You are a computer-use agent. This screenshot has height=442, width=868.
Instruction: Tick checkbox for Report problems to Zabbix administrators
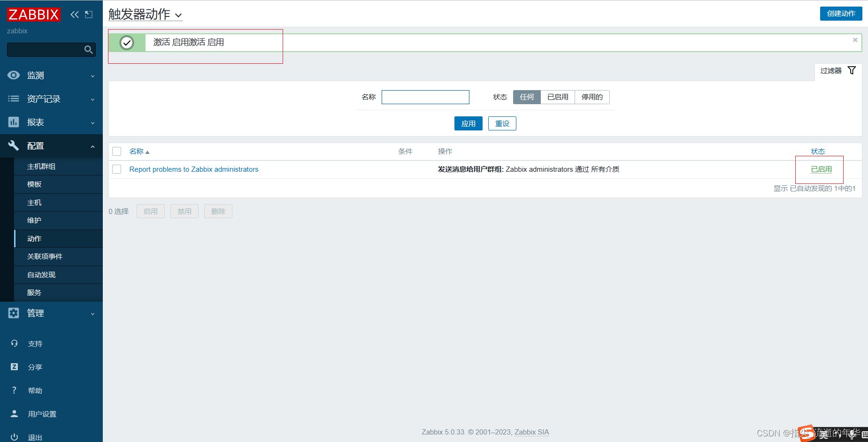pyautogui.click(x=117, y=169)
